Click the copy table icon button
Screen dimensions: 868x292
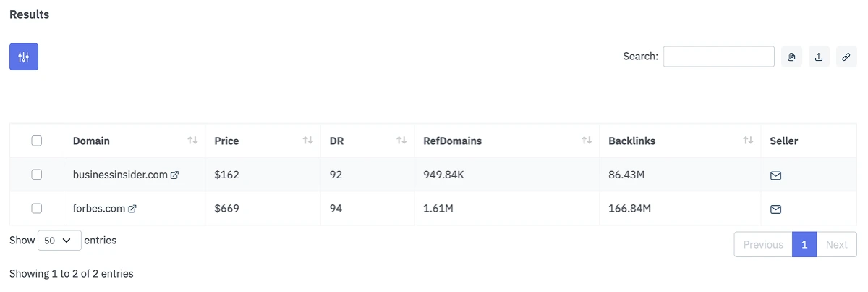pos(791,57)
